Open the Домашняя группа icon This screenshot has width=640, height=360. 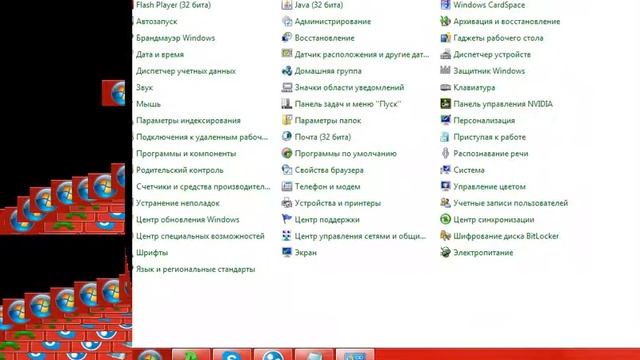(x=287, y=71)
